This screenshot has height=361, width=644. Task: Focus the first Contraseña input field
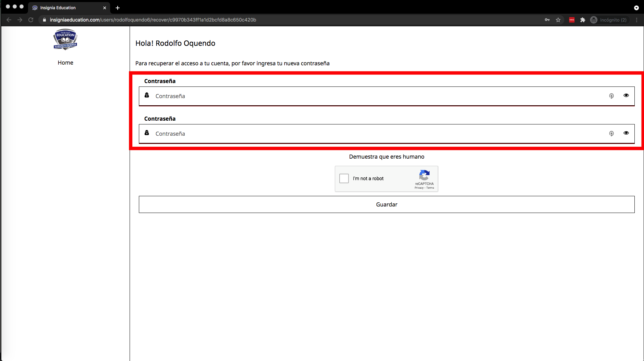(x=376, y=96)
